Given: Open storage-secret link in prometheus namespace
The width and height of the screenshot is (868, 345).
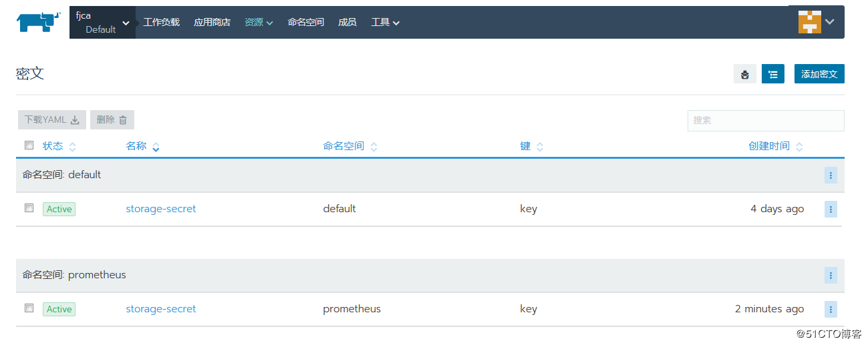Looking at the screenshot, I should point(161,309).
